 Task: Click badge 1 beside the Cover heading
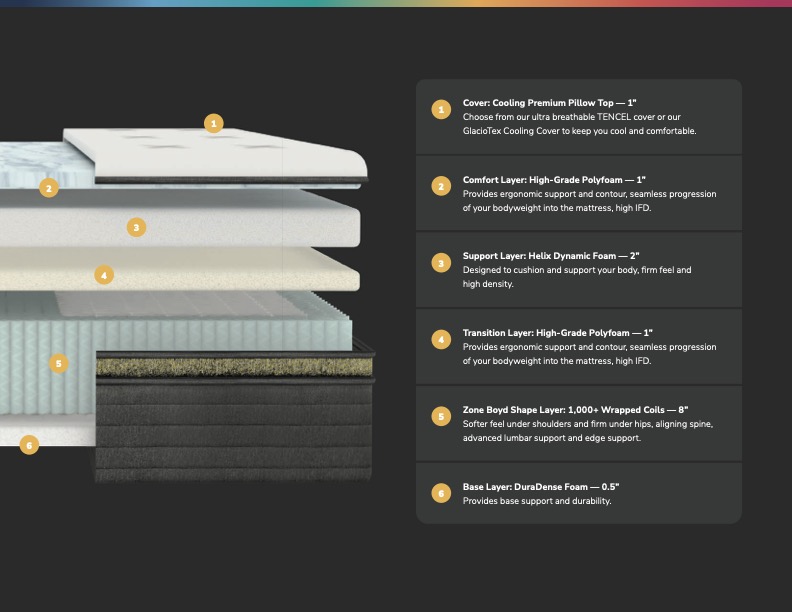pyautogui.click(x=441, y=110)
